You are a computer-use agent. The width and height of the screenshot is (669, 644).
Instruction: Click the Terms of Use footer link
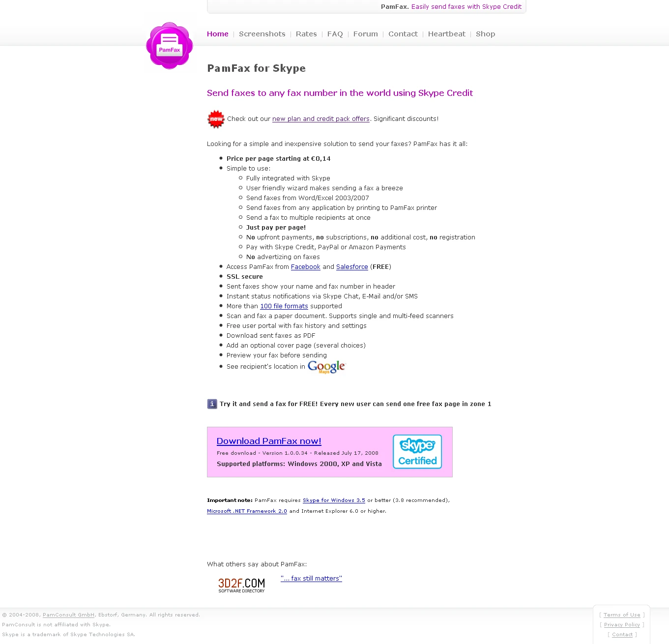coord(622,615)
